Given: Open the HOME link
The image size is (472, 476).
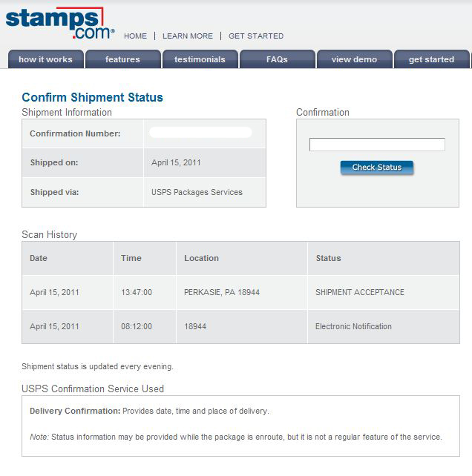Looking at the screenshot, I should pyautogui.click(x=135, y=36).
